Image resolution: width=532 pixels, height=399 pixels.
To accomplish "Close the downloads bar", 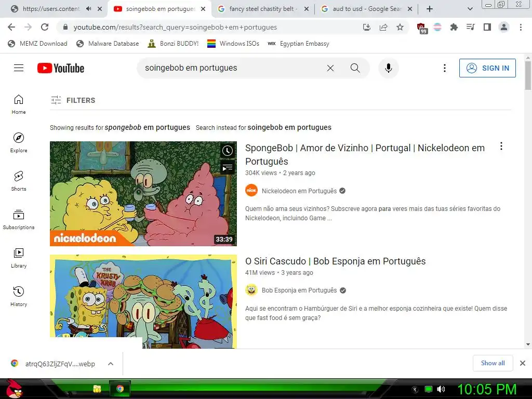I will (x=523, y=363).
